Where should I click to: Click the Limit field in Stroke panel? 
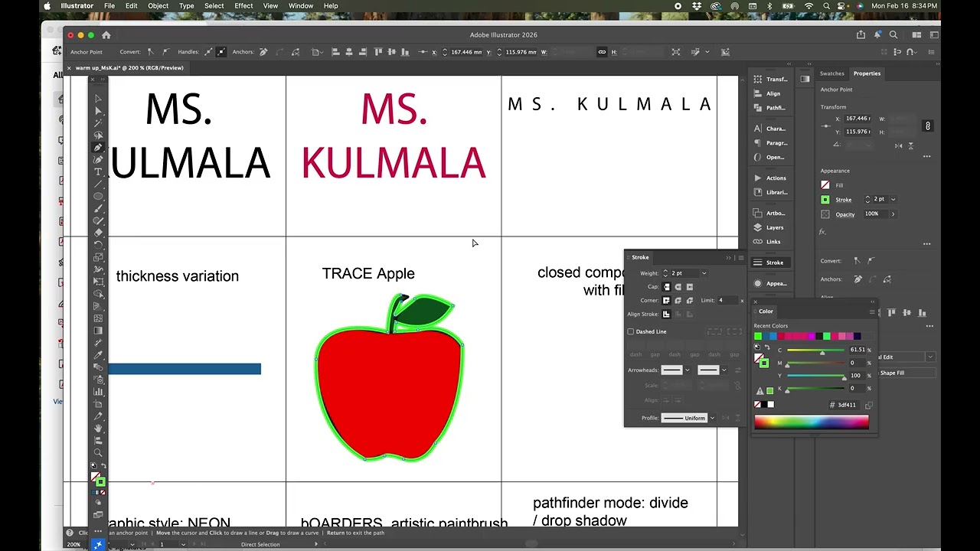(727, 301)
